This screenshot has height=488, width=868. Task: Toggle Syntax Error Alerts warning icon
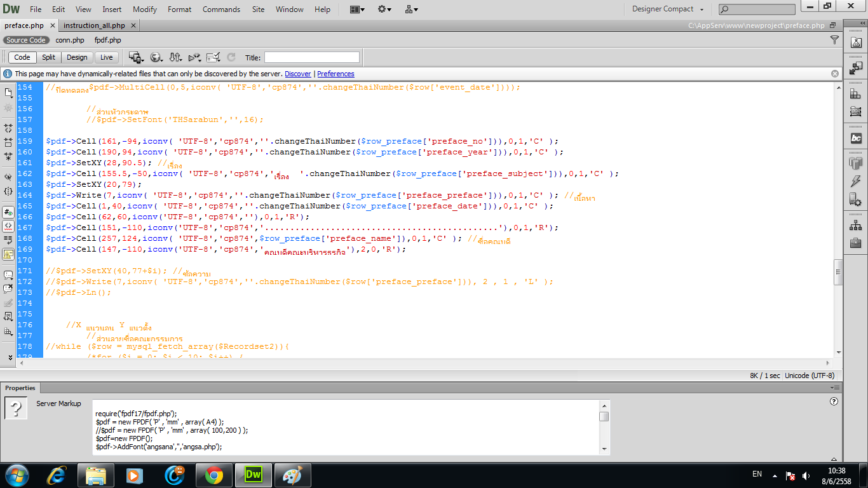(8, 254)
